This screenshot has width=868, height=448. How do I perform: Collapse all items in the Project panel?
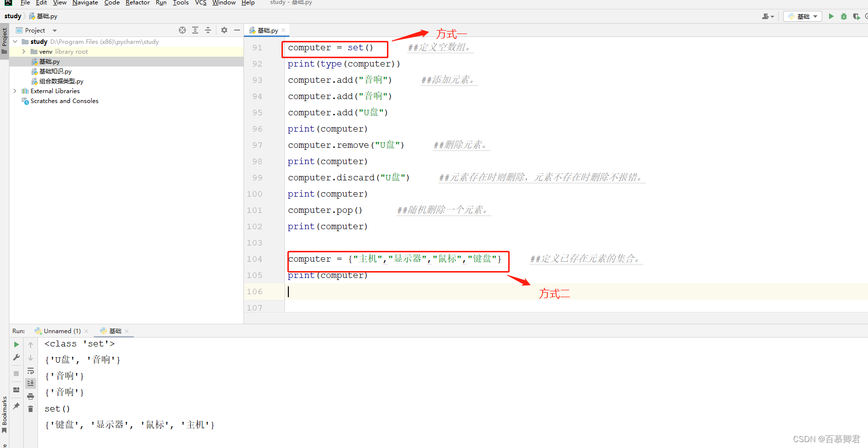click(x=208, y=30)
